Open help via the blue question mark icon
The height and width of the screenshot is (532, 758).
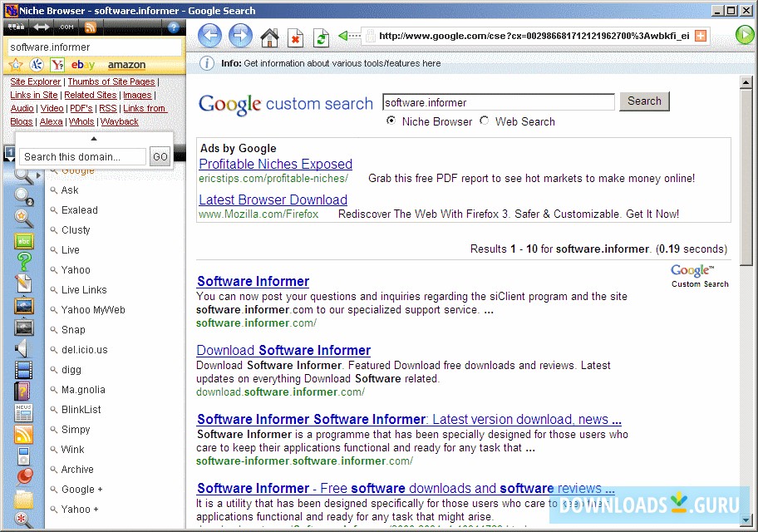(174, 27)
